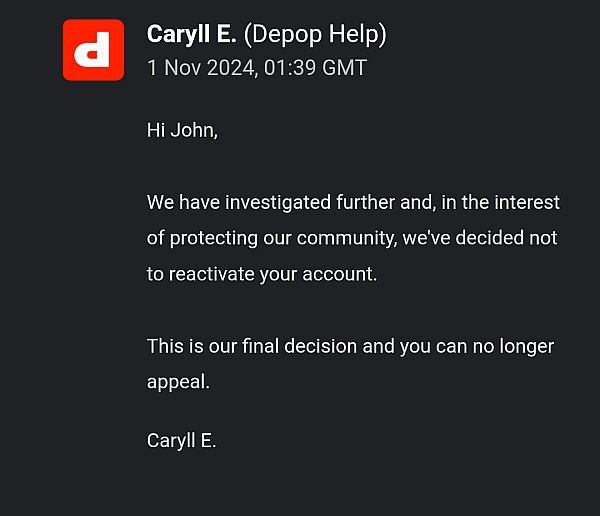This screenshot has height=516, width=600.
Task: Click the word 'appeal.' on its own line
Action: pos(178,382)
